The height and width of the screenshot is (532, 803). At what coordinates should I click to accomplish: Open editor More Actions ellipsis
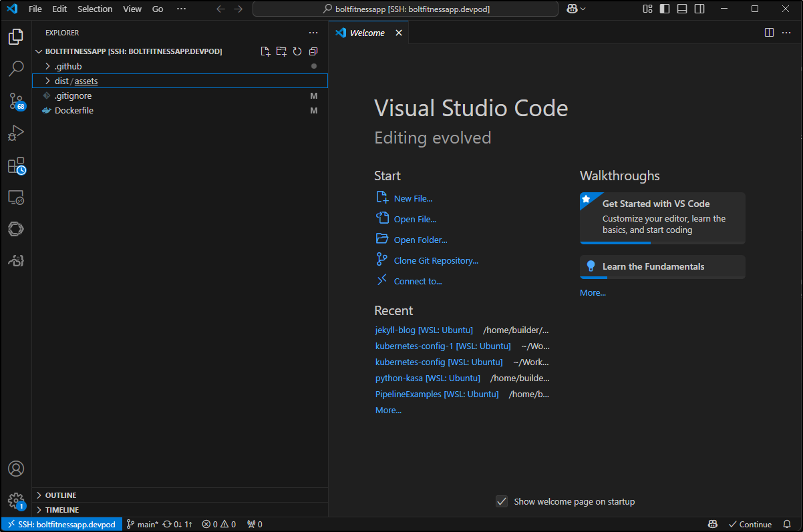click(786, 33)
